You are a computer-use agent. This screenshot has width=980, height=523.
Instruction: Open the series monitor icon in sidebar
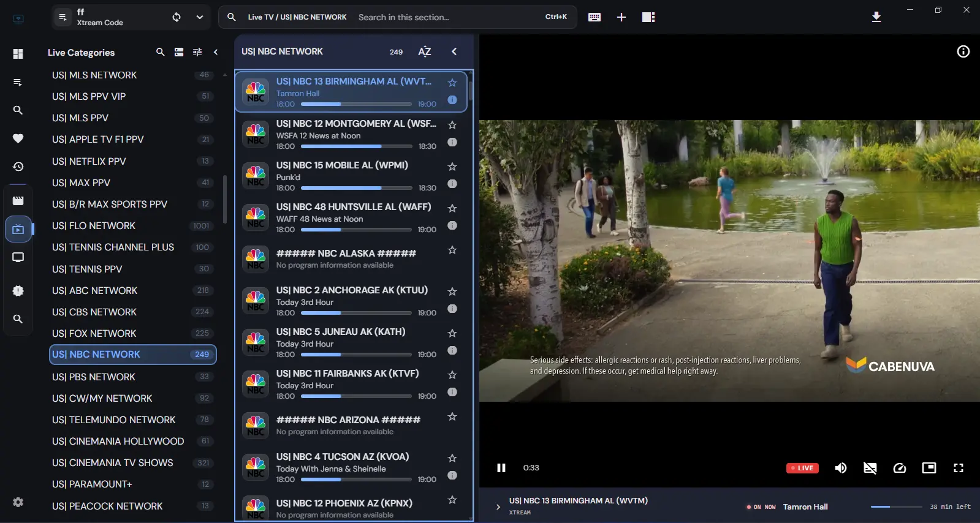pos(18,257)
